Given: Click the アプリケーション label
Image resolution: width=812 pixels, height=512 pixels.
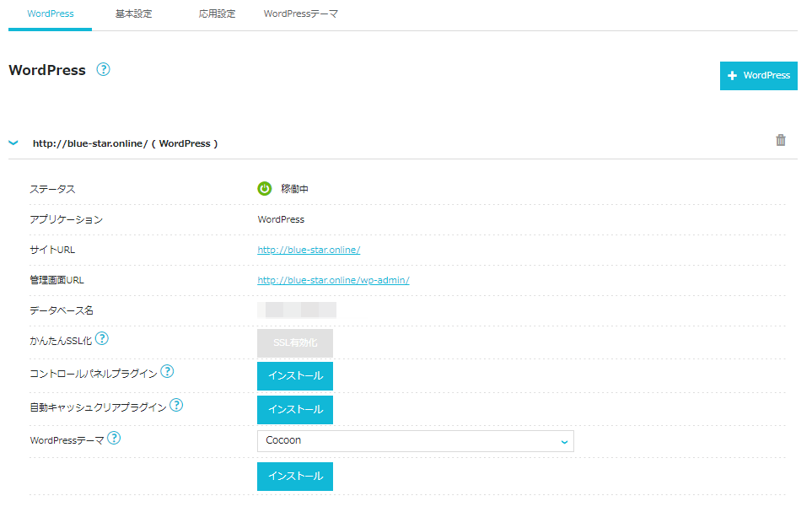Looking at the screenshot, I should [x=67, y=219].
